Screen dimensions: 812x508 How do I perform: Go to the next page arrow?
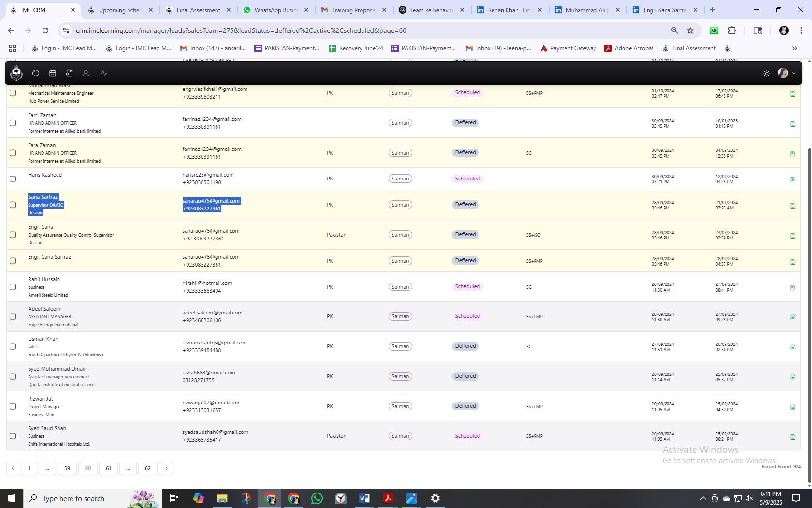tap(166, 468)
